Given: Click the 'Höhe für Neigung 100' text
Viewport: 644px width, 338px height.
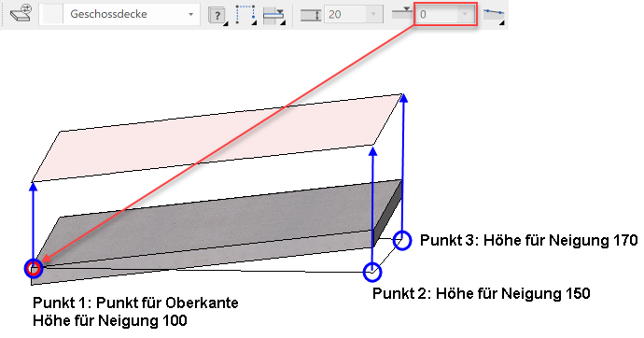Looking at the screenshot, I should [x=109, y=320].
